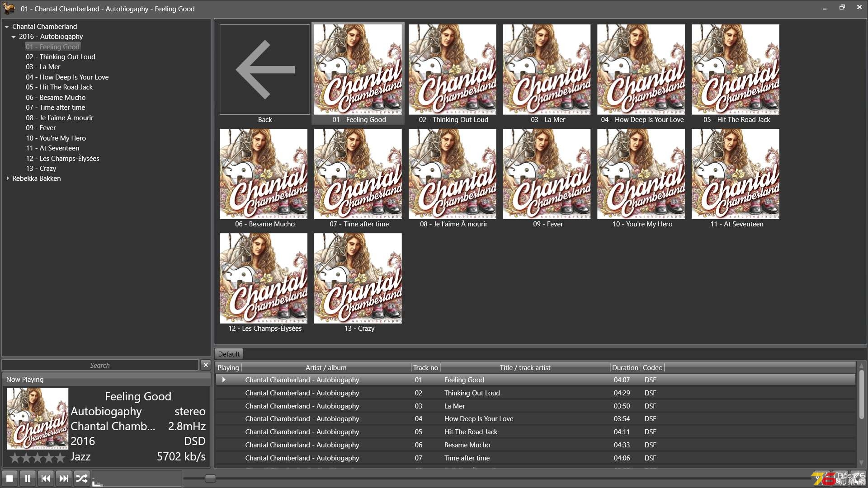868x488 pixels.
Task: Select 08 - Je l'aime À mourir in tree
Action: click(x=60, y=118)
